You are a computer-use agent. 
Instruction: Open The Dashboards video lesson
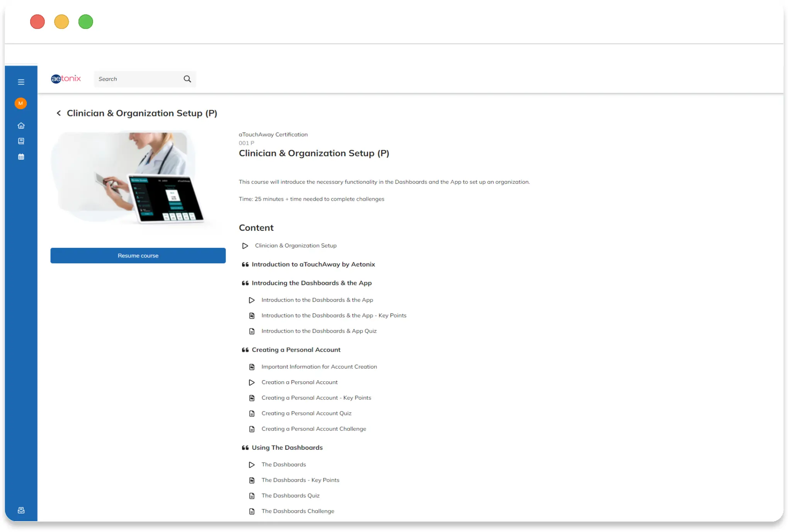coord(284,464)
